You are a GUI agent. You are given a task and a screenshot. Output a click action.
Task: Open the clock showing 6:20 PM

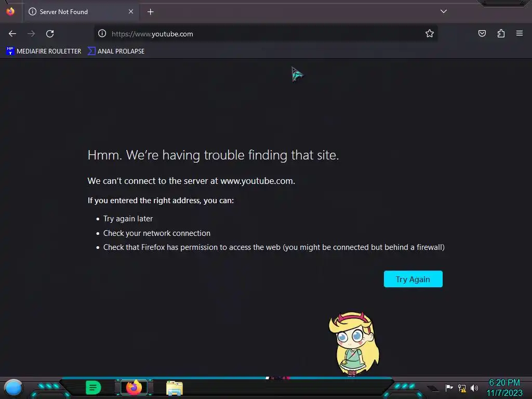[x=504, y=388]
